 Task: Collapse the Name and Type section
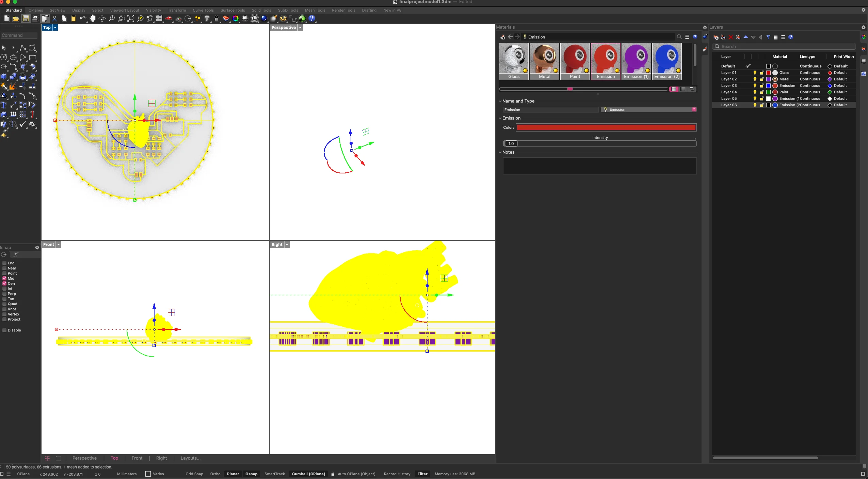click(500, 101)
